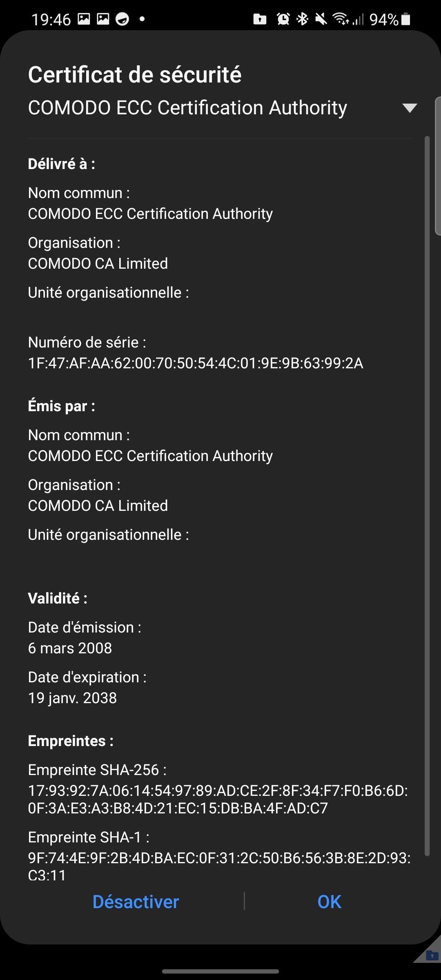441x980 pixels.
Task: Tap the alarm clock status icon
Action: [283, 19]
